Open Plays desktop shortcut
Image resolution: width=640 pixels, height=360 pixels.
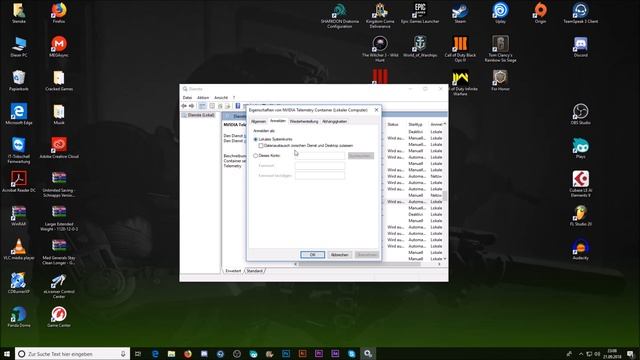click(580, 148)
